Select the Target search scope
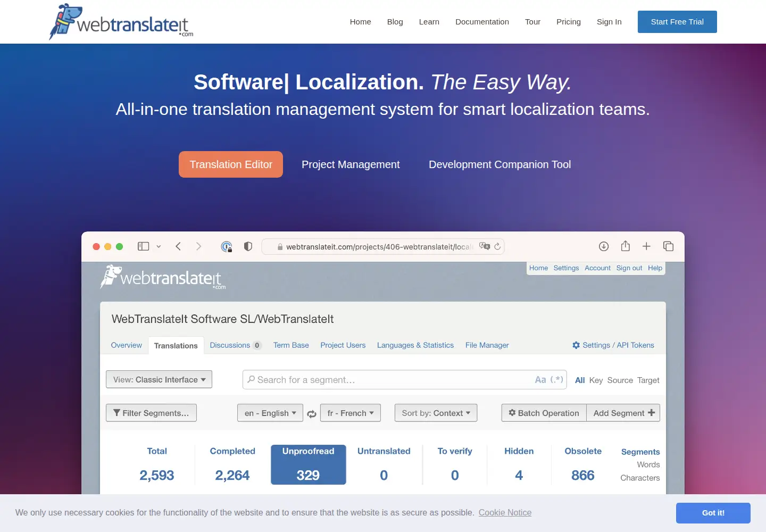Screen dimensions: 766x532 (648, 380)
